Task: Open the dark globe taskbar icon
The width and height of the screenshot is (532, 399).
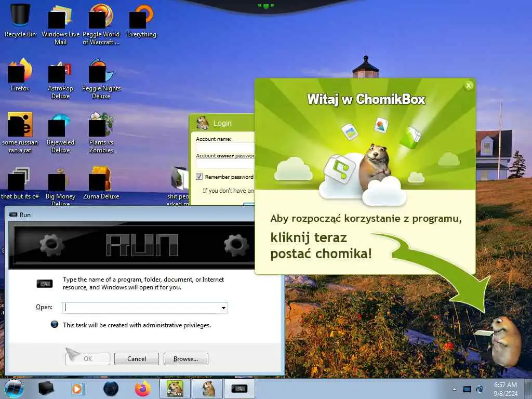Action: coord(111,389)
